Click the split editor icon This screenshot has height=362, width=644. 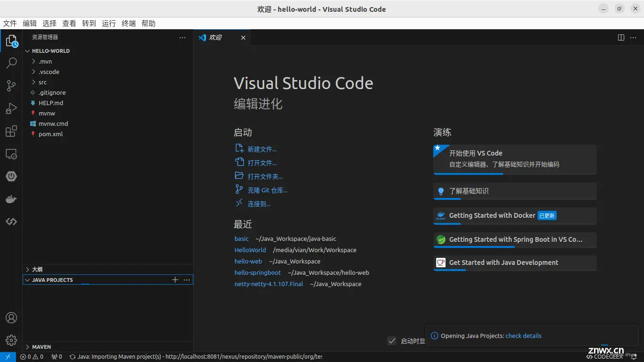621,38
